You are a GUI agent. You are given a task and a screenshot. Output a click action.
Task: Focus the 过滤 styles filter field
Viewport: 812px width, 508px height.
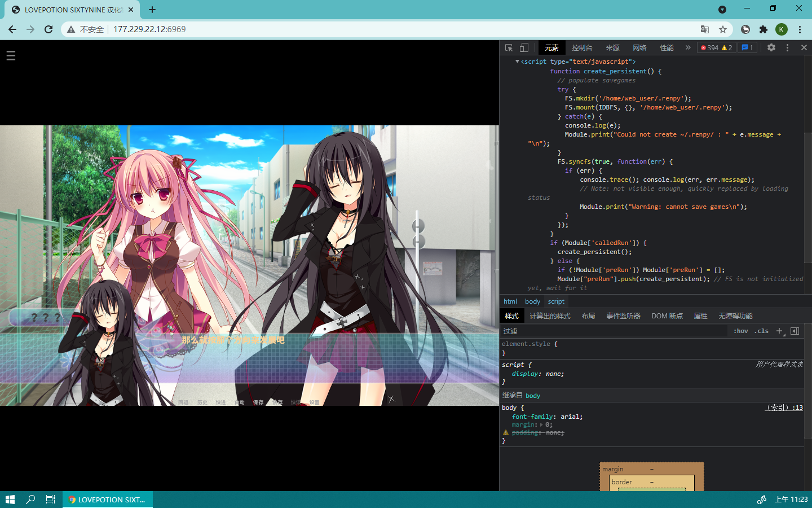tap(614, 331)
